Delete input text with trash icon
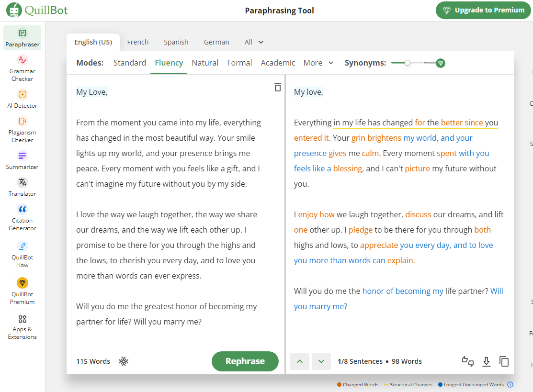This screenshot has width=533, height=392. 277,87
